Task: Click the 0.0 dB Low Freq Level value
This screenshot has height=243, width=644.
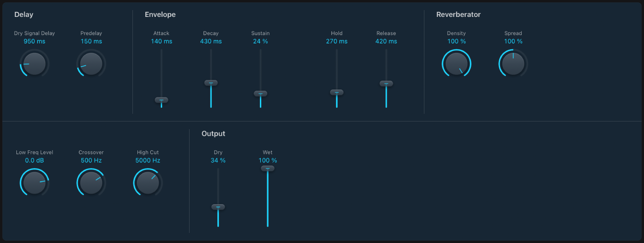Action: (x=35, y=161)
